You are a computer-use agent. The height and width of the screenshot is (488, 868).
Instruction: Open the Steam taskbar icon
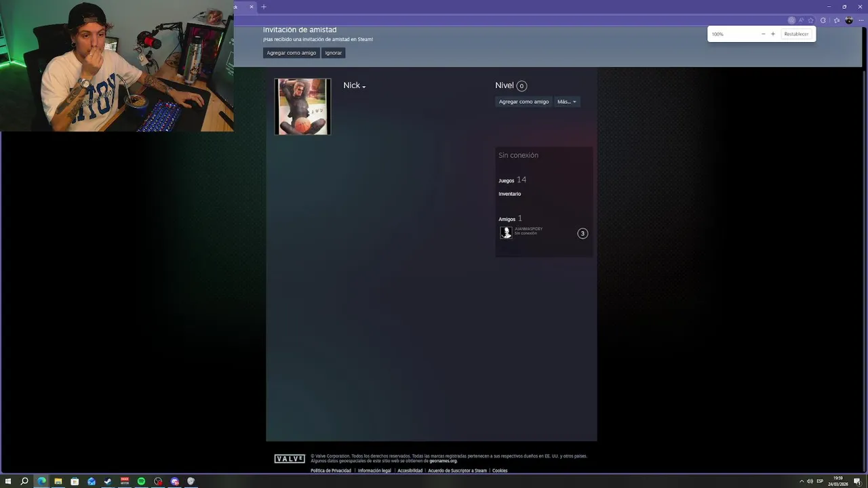pos(108,481)
